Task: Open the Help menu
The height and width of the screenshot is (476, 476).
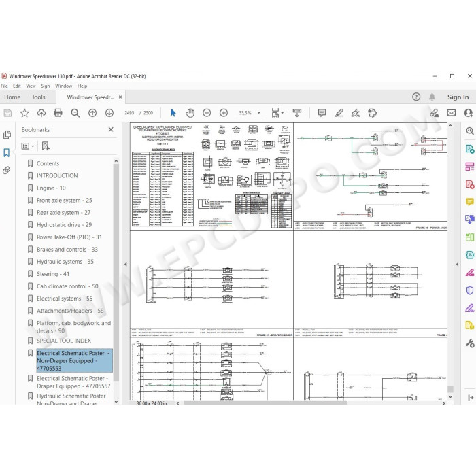Action: [x=82, y=86]
